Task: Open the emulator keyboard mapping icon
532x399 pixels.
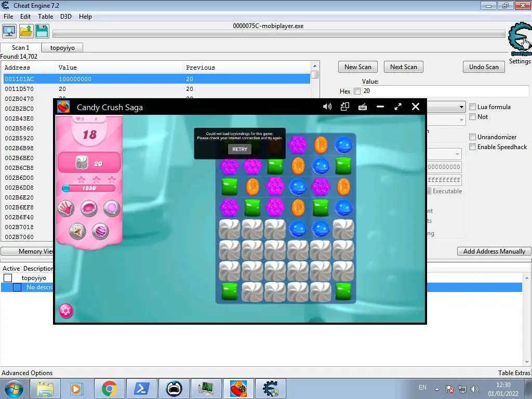Action: 362,107
